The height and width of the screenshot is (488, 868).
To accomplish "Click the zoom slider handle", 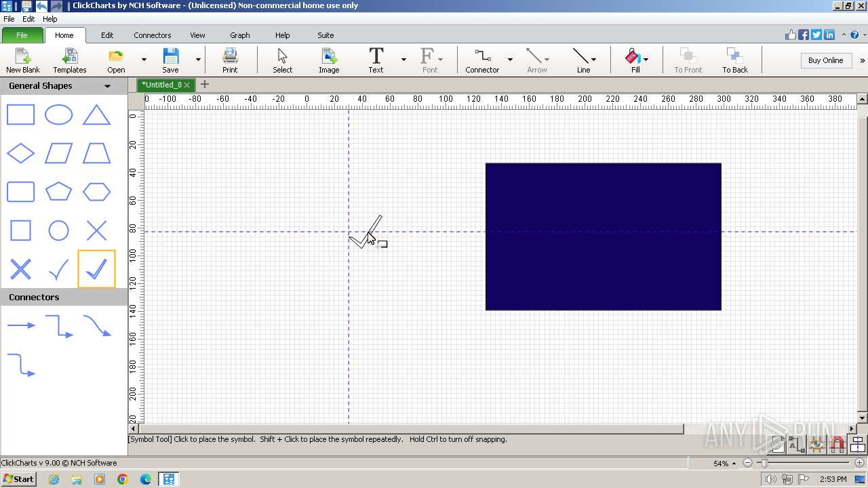I will tap(765, 463).
